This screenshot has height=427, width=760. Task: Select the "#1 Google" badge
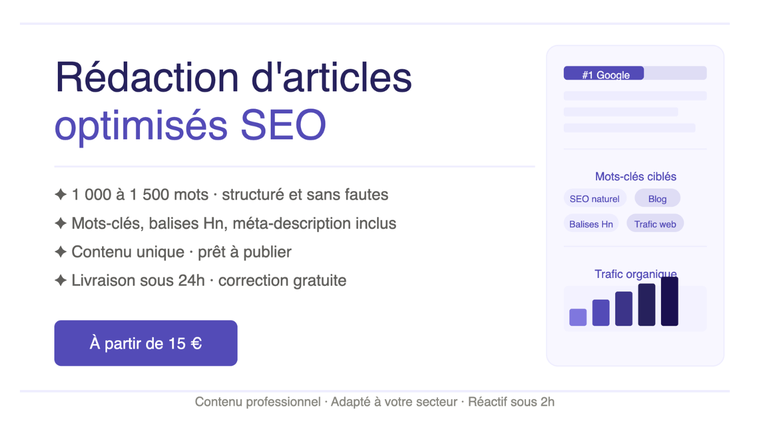[x=604, y=74]
